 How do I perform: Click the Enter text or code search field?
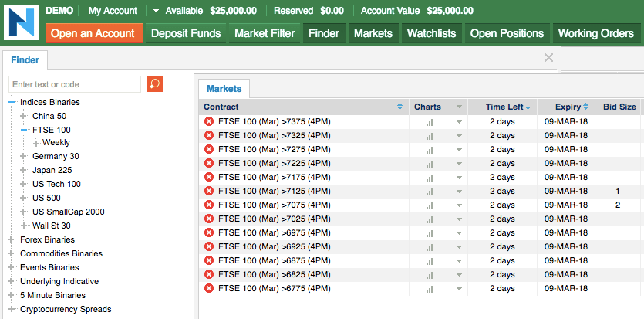click(x=75, y=84)
